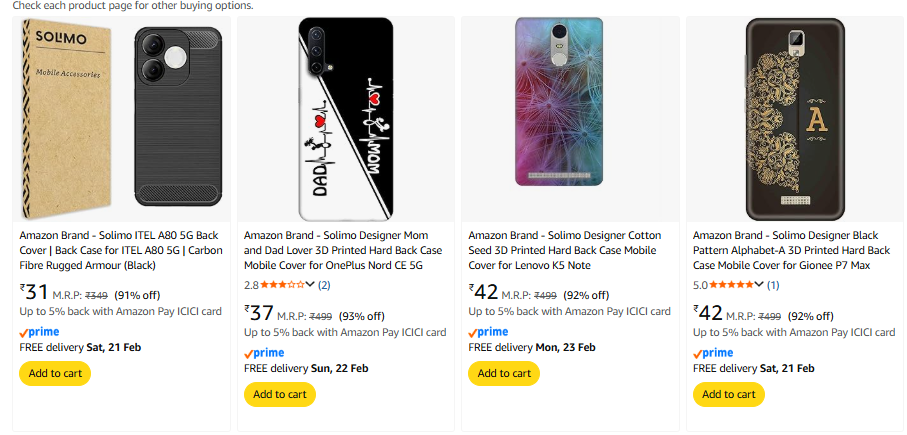Open the 2 reviews count link
The height and width of the screenshot is (435, 907).
tap(325, 285)
